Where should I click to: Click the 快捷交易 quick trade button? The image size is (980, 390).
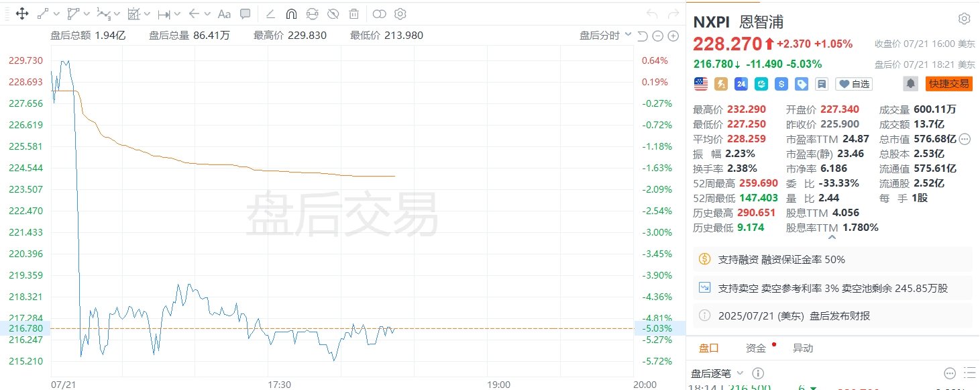tap(948, 84)
